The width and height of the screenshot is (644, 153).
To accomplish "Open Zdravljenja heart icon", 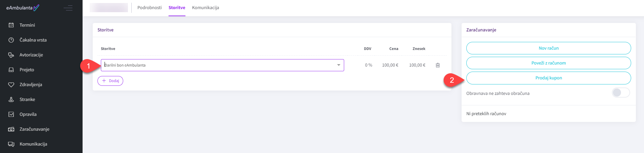I will 11,84.
